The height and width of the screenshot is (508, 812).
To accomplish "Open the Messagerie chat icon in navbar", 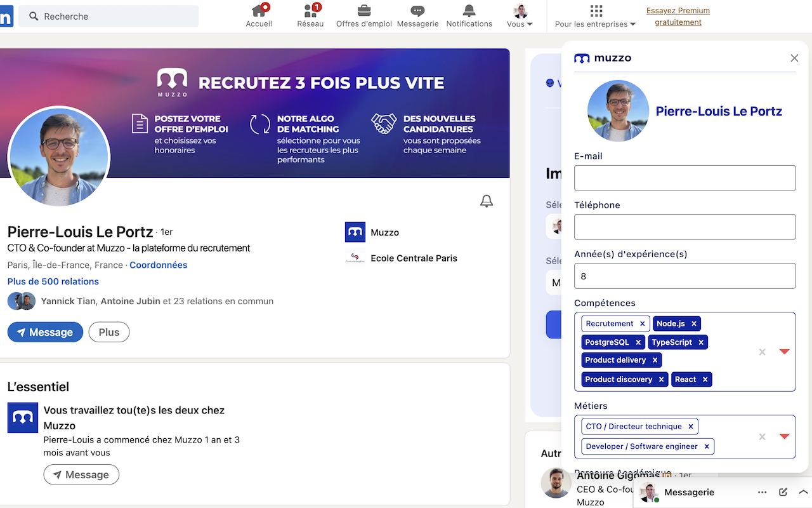I will 417,16.
